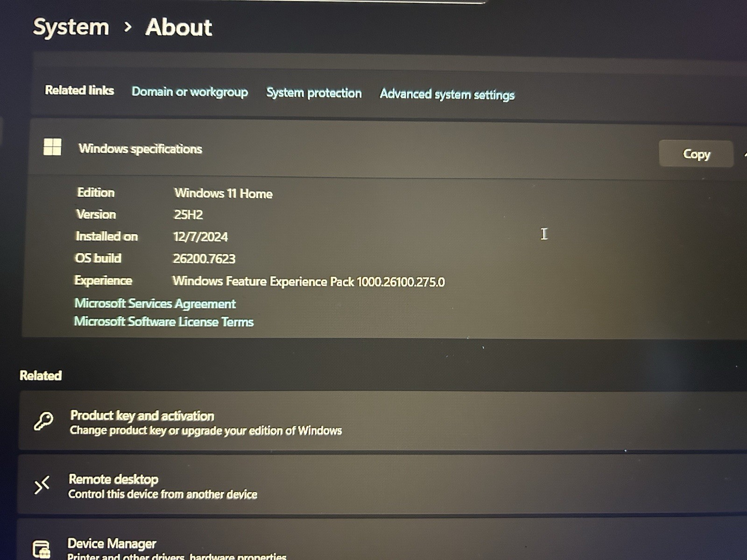The image size is (747, 560).
Task: Click the Installed on label
Action: coord(107,236)
